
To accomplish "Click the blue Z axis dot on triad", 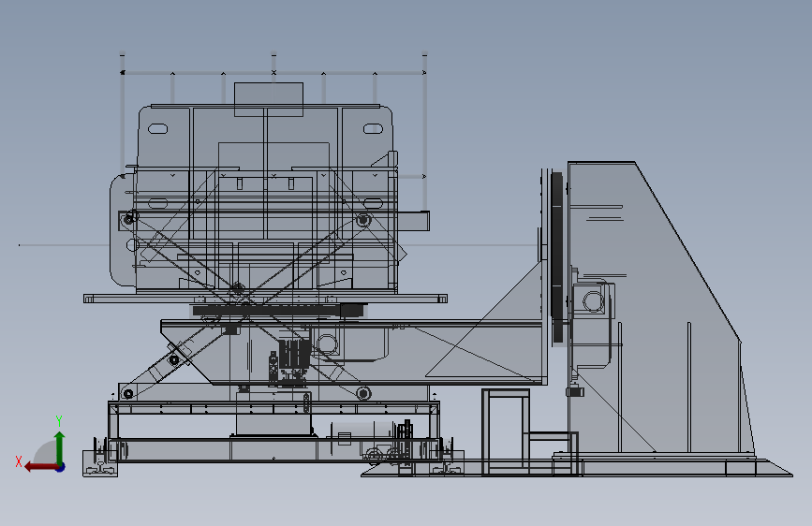I will point(61,467).
